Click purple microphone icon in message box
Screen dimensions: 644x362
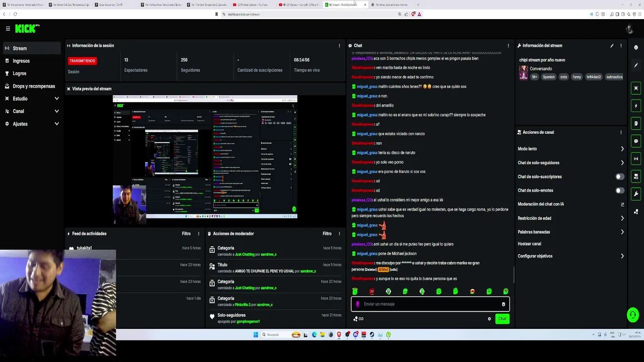(357, 304)
